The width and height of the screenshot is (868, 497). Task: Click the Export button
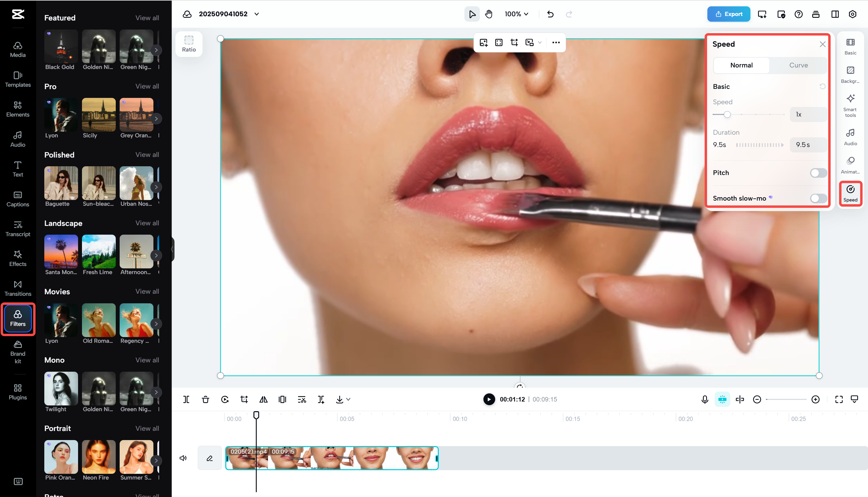coord(728,14)
